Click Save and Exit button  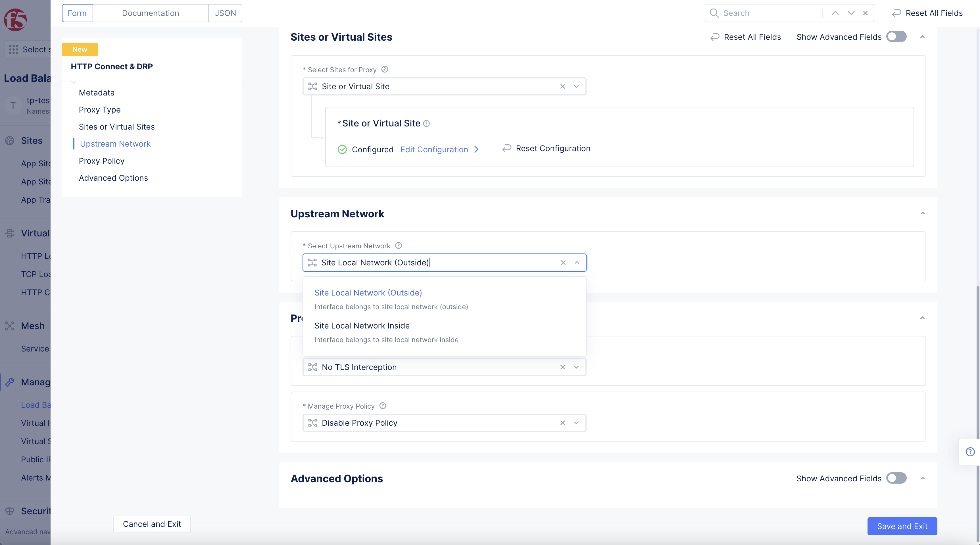(902, 526)
